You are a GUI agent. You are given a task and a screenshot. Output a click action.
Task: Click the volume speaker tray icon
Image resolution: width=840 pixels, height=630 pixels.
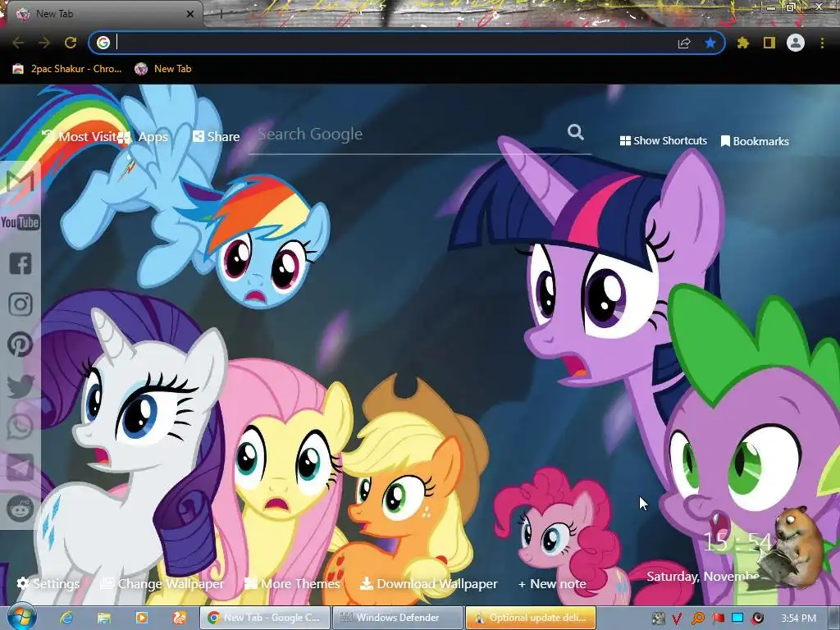(758, 619)
